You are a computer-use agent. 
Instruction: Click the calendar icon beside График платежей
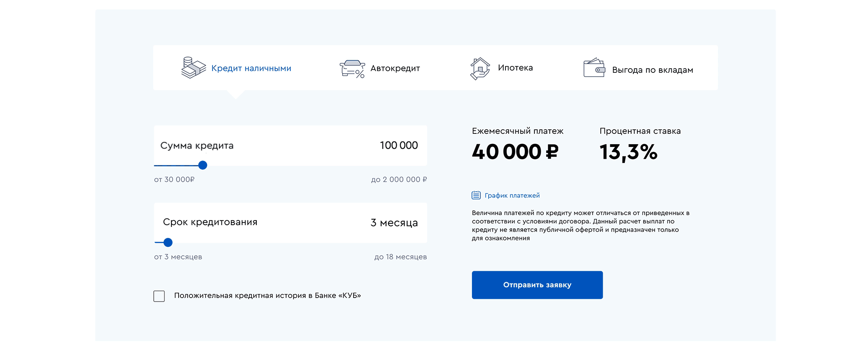click(x=476, y=195)
